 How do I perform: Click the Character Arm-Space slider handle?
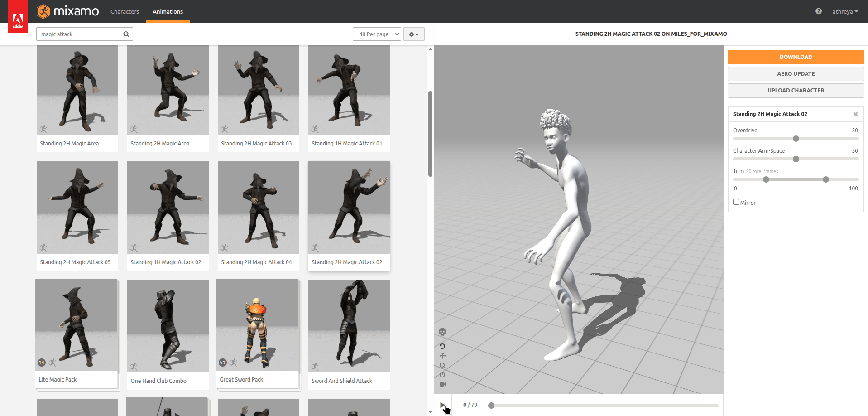click(796, 159)
